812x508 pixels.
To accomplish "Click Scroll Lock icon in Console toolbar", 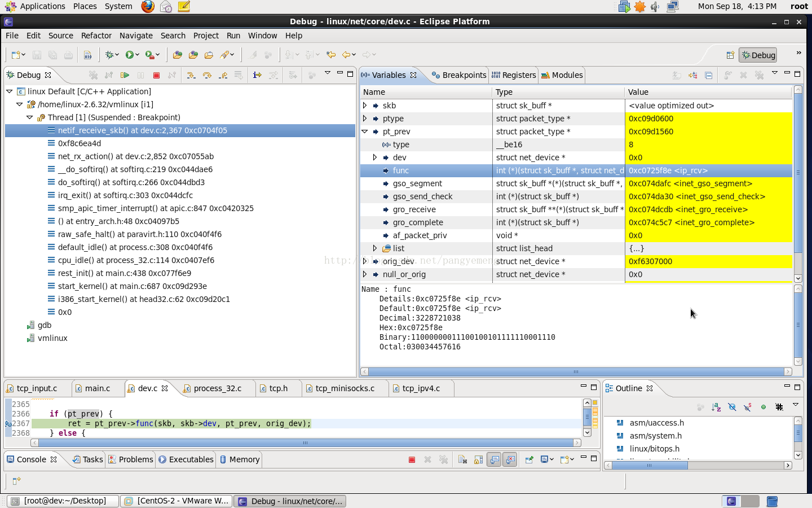I will 478,459.
